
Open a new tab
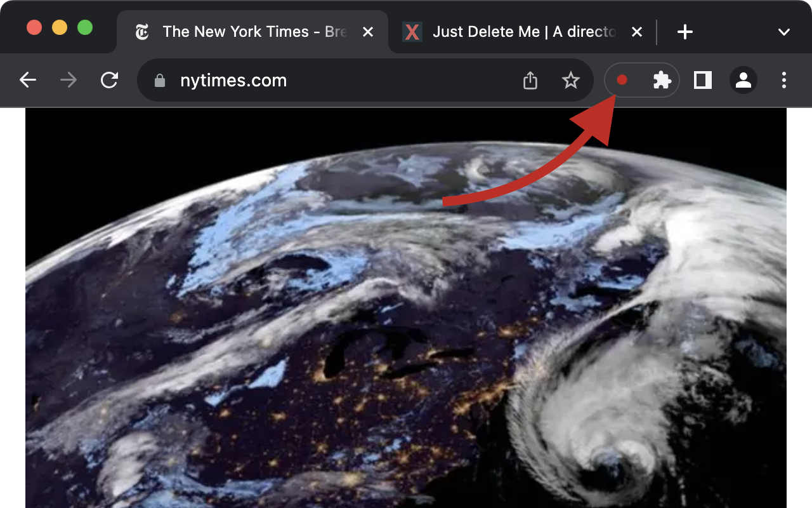click(x=685, y=32)
